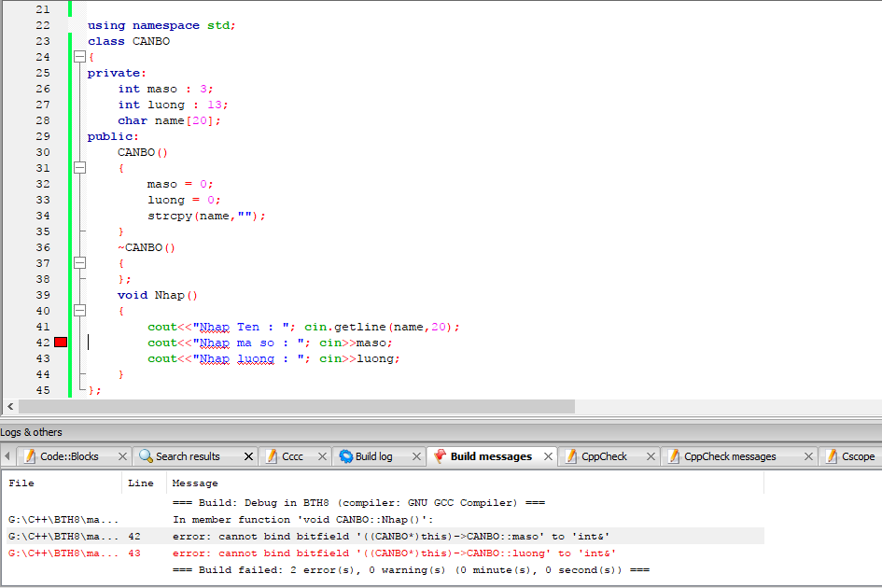
Task: Click the Cccc tab notepad icon
Action: pyautogui.click(x=272, y=456)
